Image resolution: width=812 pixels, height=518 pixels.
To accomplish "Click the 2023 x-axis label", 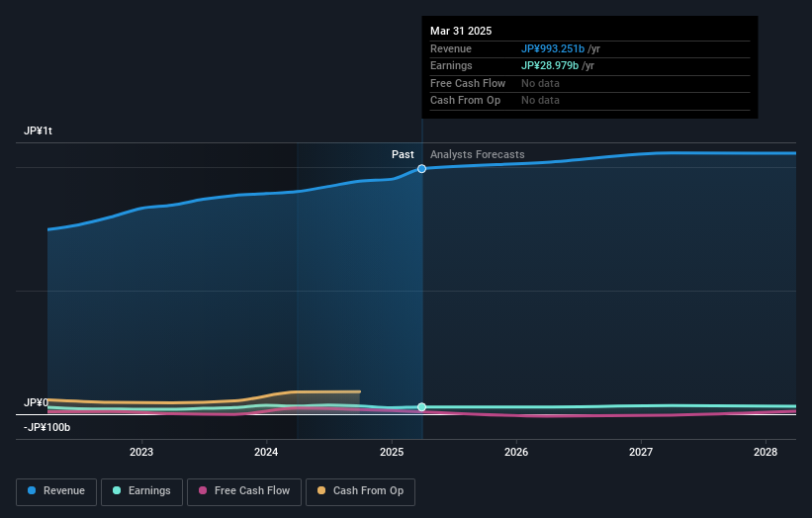I will (x=141, y=453).
